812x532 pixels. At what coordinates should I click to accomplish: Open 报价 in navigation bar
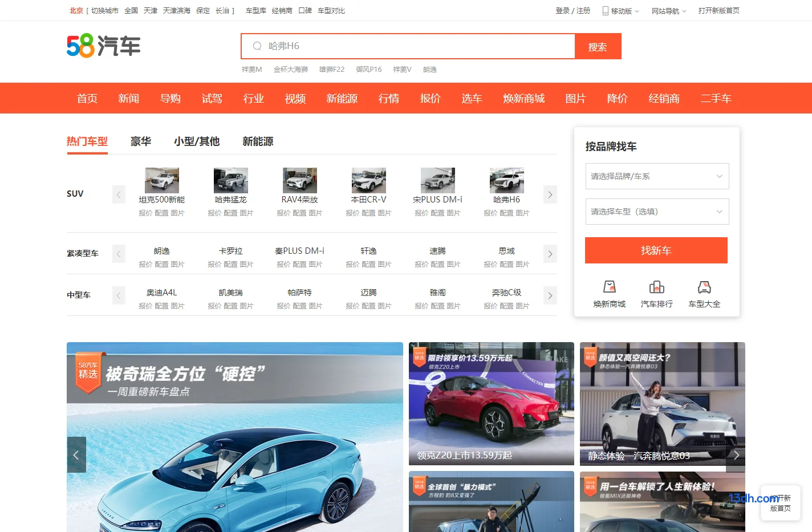pos(431,98)
